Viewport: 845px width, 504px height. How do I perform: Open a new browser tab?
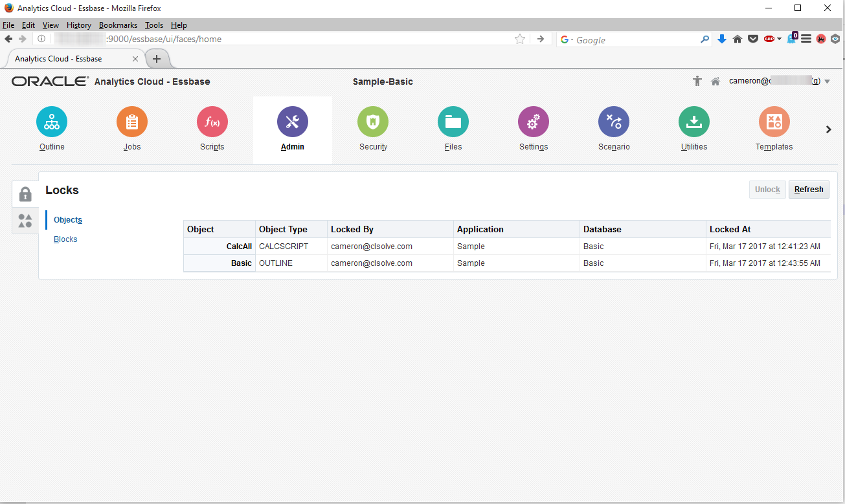[156, 59]
